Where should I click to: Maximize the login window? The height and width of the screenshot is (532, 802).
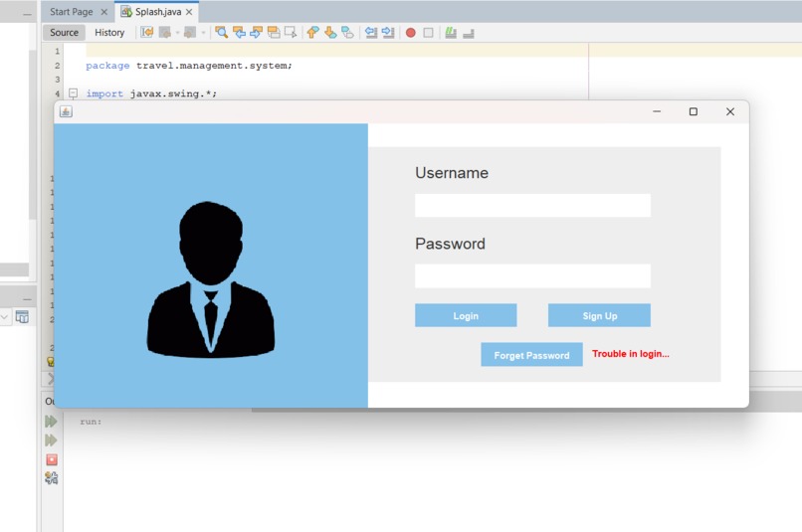pos(694,111)
